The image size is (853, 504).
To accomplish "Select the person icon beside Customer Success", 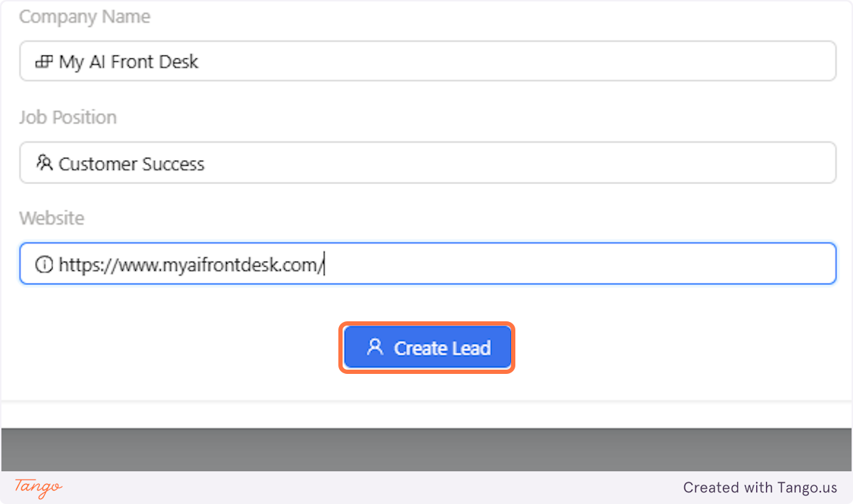I will pos(44,163).
